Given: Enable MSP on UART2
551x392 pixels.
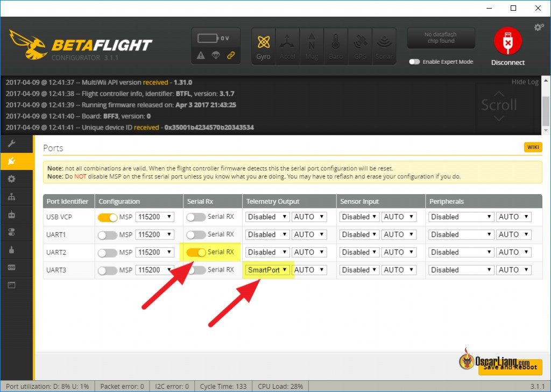Looking at the screenshot, I should click(x=108, y=252).
